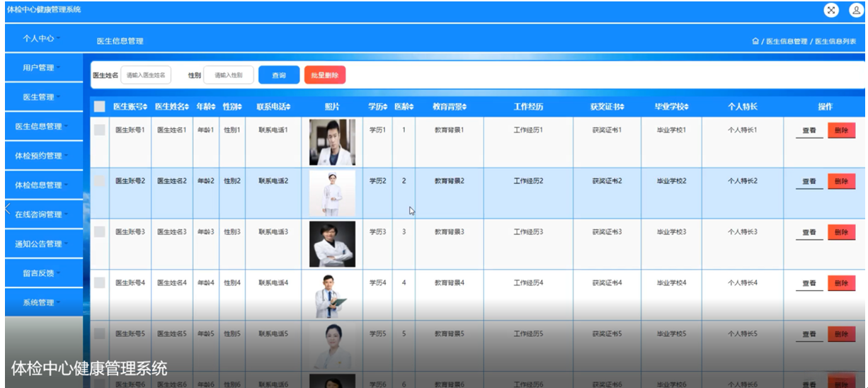Screen dimensions: 868x388
Task: Check the row checkbox for 医生账号1
Action: (x=100, y=130)
